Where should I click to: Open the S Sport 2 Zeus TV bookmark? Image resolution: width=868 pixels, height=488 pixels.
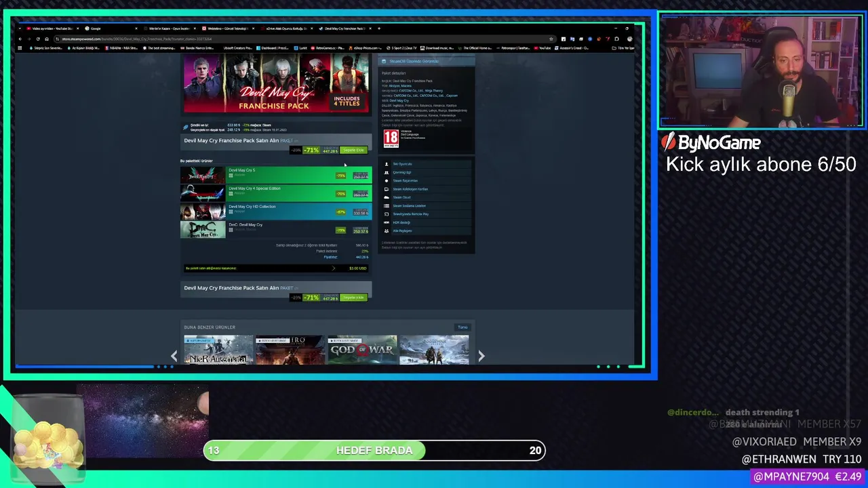pos(402,48)
